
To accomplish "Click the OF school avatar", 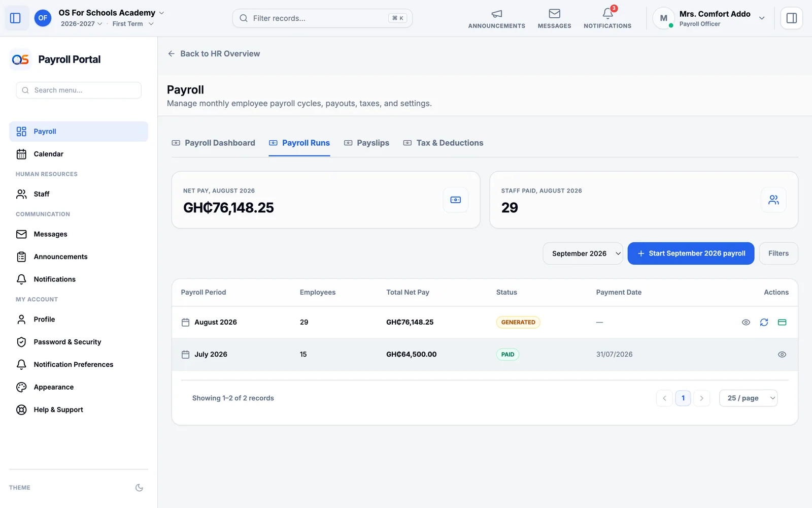I will pyautogui.click(x=43, y=18).
